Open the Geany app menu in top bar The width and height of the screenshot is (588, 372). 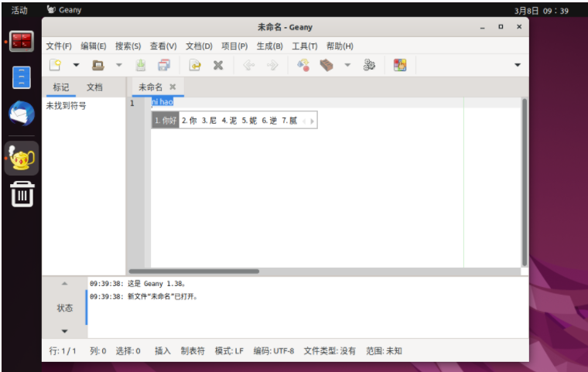point(64,10)
